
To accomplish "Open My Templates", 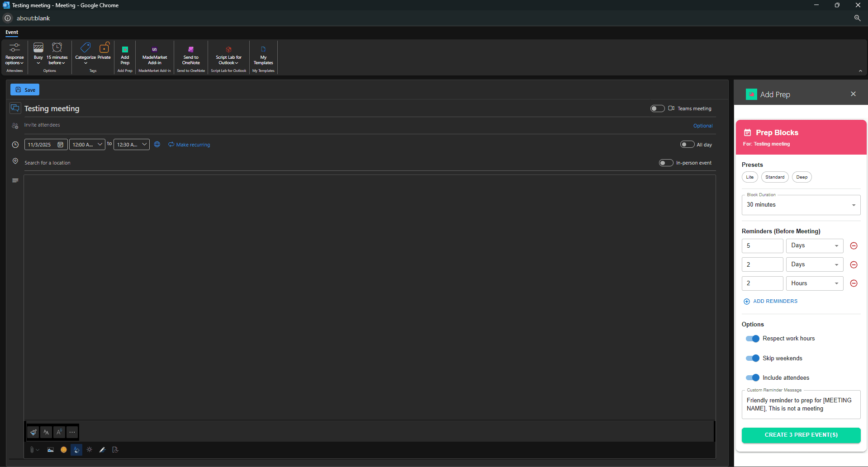I will click(263, 55).
